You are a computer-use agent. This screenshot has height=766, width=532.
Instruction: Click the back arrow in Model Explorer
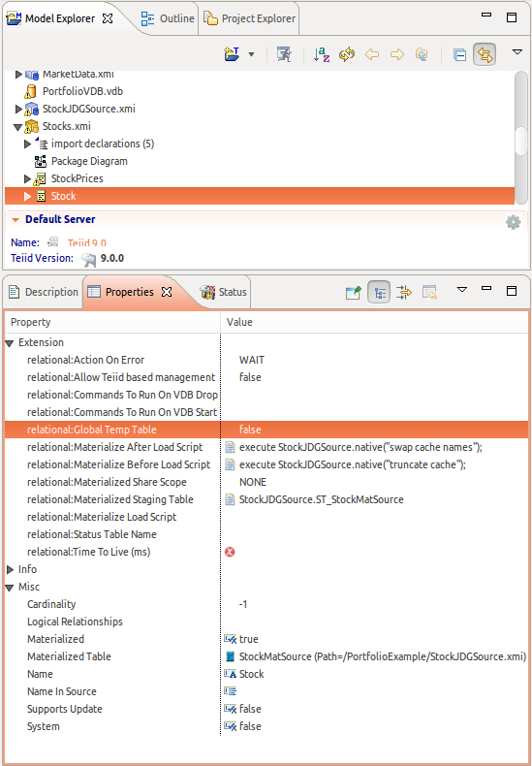(372, 54)
